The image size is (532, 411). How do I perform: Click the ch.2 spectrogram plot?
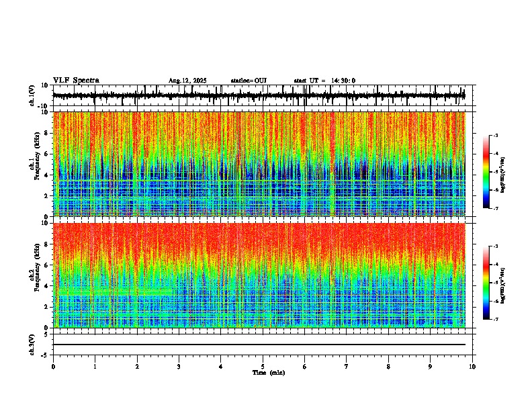259,275
